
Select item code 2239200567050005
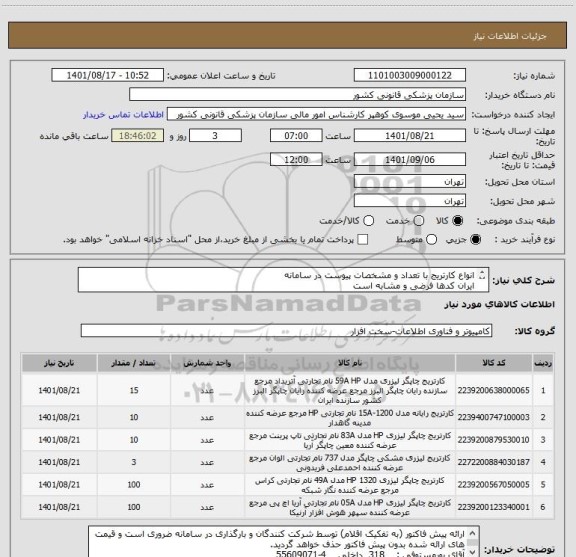493,485
